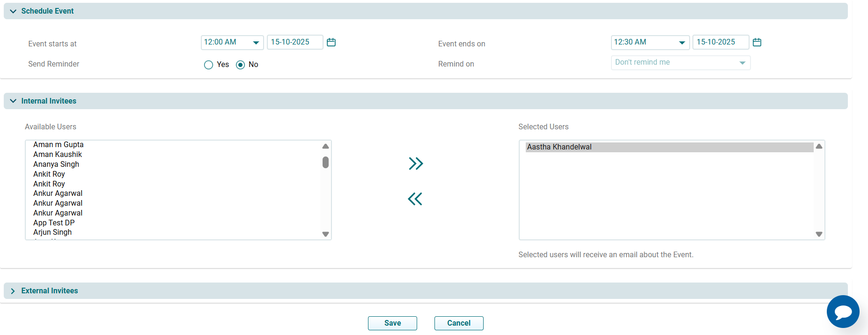Open the chat support bubble

click(843, 312)
